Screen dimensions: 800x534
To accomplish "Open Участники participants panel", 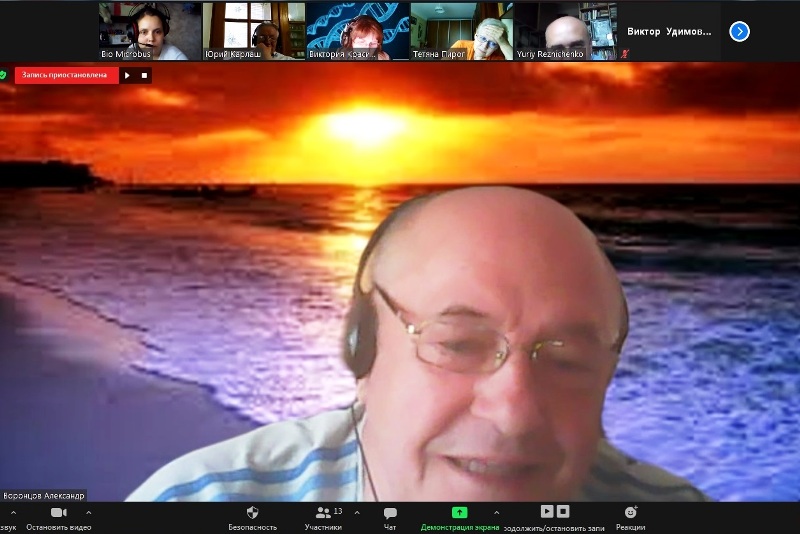I will click(323, 518).
